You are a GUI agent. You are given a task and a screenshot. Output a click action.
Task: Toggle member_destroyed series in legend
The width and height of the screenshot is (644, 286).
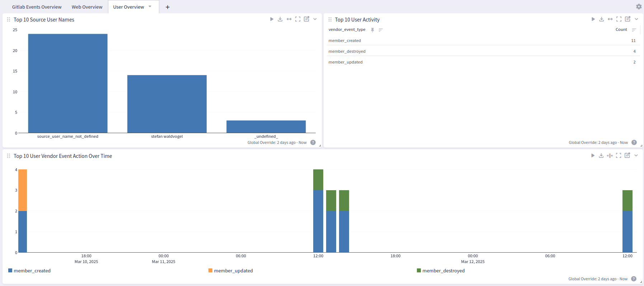[443, 271]
